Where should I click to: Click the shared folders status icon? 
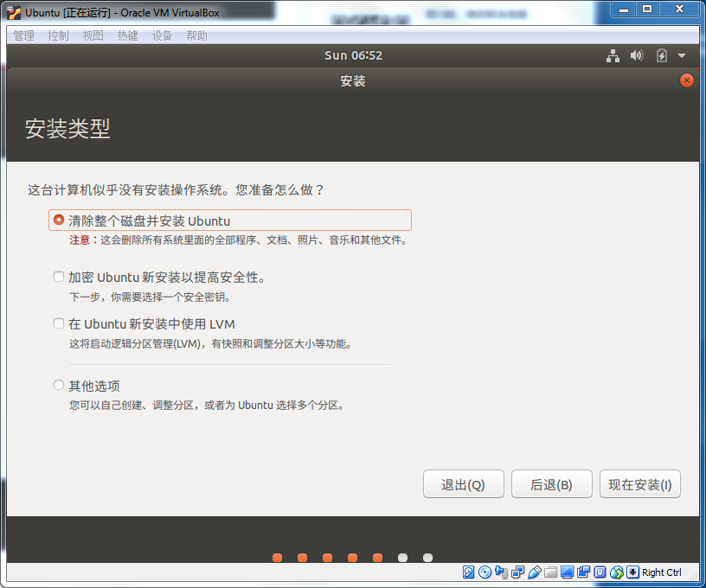click(550, 572)
